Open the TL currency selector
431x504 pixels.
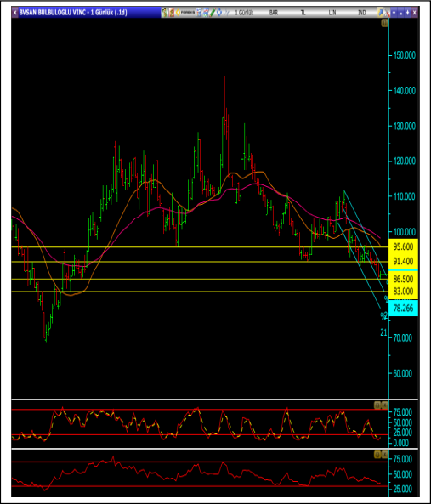click(x=303, y=13)
